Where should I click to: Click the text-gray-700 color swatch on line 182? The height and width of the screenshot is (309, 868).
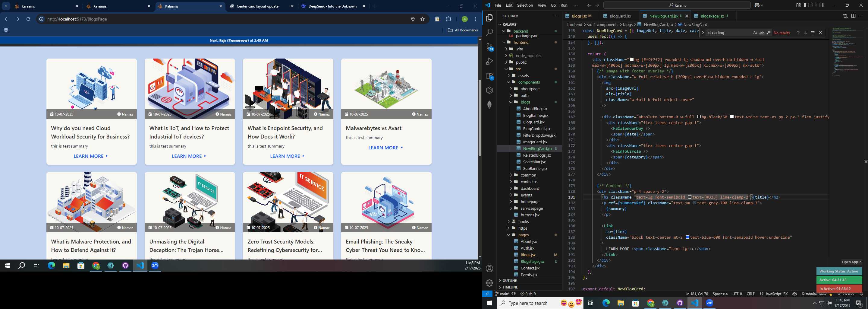pos(694,203)
